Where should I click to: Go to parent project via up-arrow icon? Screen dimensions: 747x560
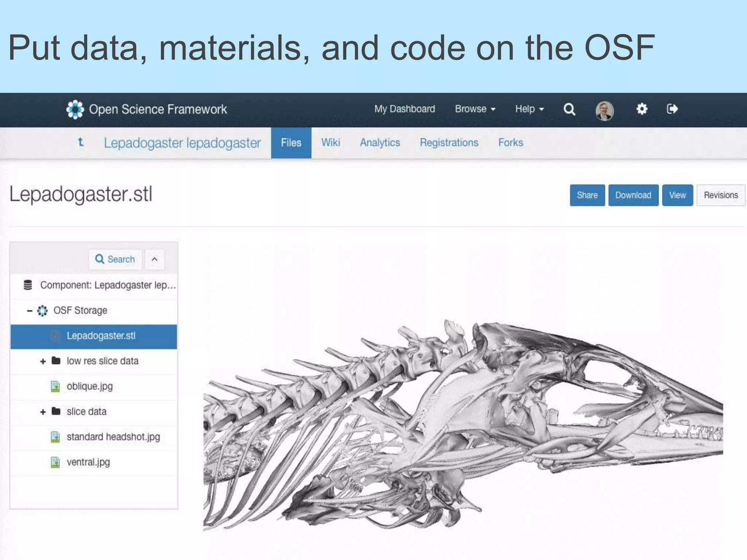click(81, 142)
